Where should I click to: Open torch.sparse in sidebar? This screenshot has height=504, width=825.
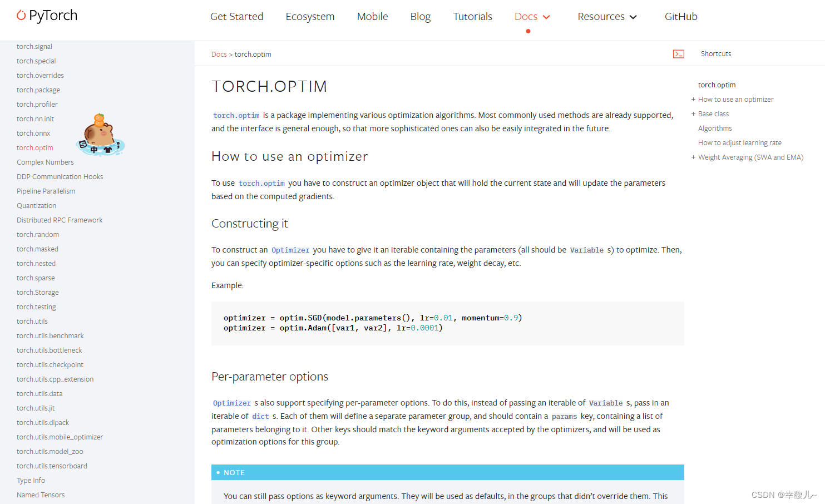[36, 278]
